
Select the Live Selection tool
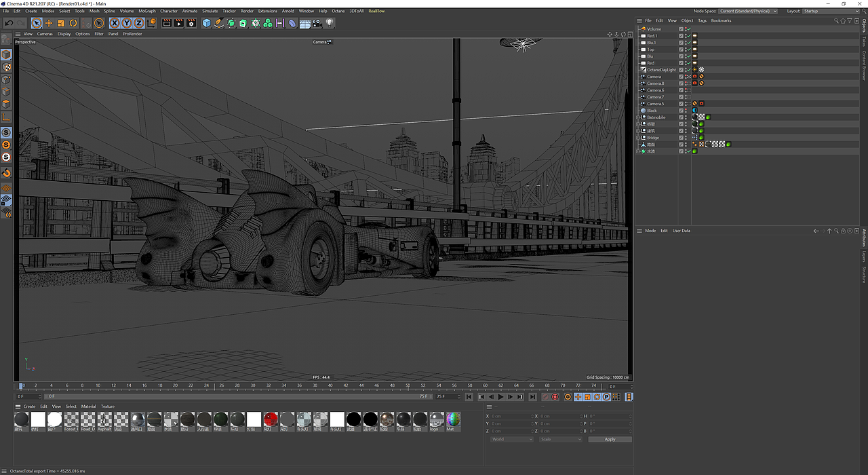point(37,23)
